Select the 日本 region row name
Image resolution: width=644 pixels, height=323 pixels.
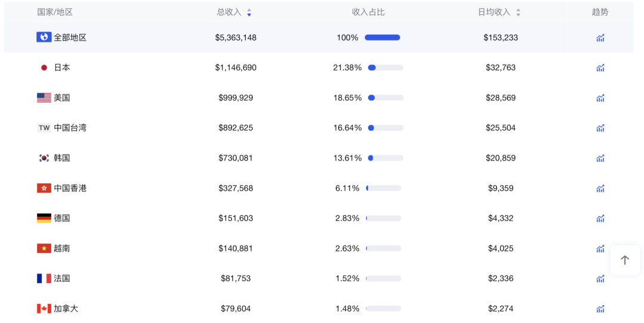tap(62, 67)
